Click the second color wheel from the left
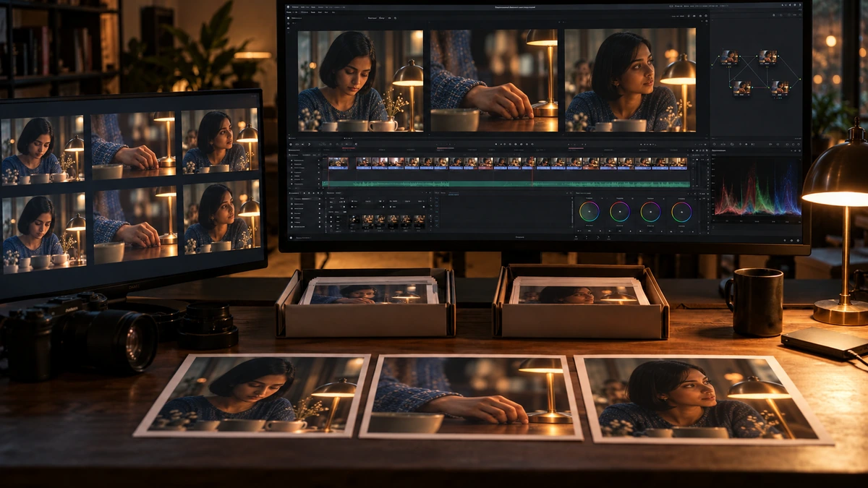Screen dimensions: 868x488 (x=620, y=212)
